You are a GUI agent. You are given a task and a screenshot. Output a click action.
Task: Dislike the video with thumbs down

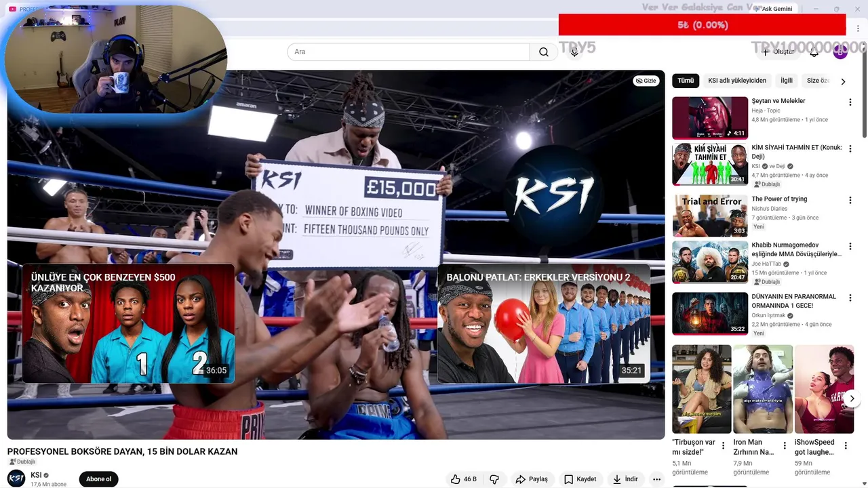pos(494,479)
